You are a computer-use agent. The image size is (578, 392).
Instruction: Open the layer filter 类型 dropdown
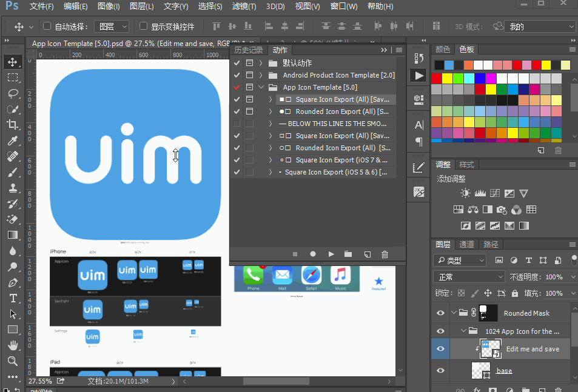(x=460, y=261)
